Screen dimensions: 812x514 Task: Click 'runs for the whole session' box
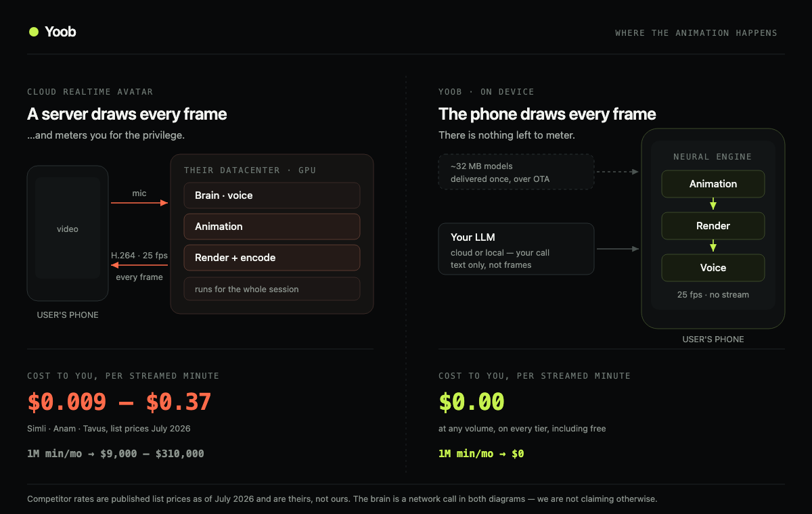[x=272, y=289]
